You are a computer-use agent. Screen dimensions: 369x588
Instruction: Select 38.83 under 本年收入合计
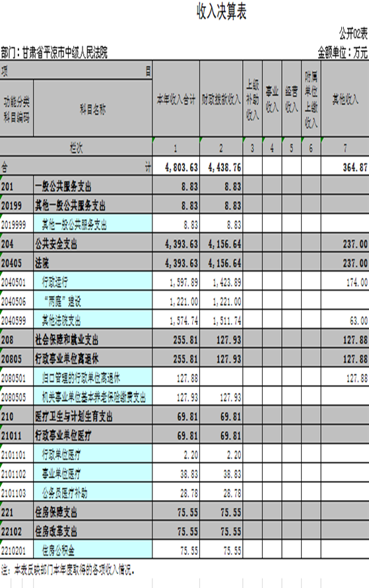(189, 474)
